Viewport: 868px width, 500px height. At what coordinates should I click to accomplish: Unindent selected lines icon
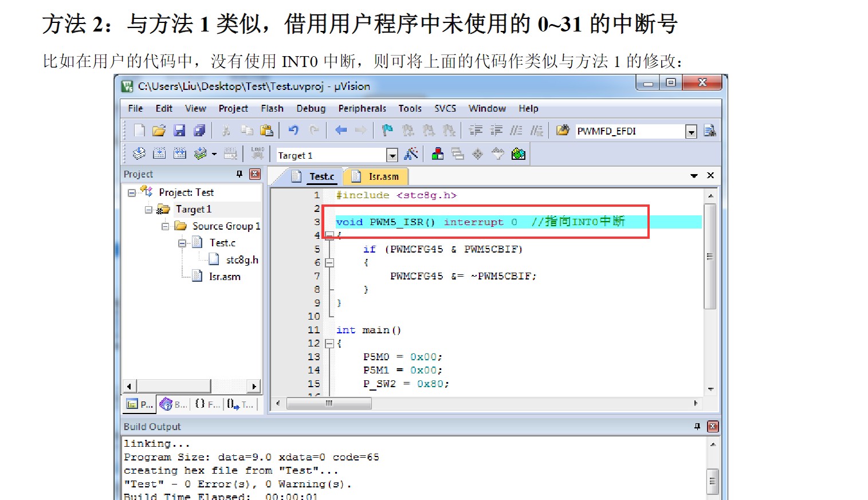click(496, 131)
